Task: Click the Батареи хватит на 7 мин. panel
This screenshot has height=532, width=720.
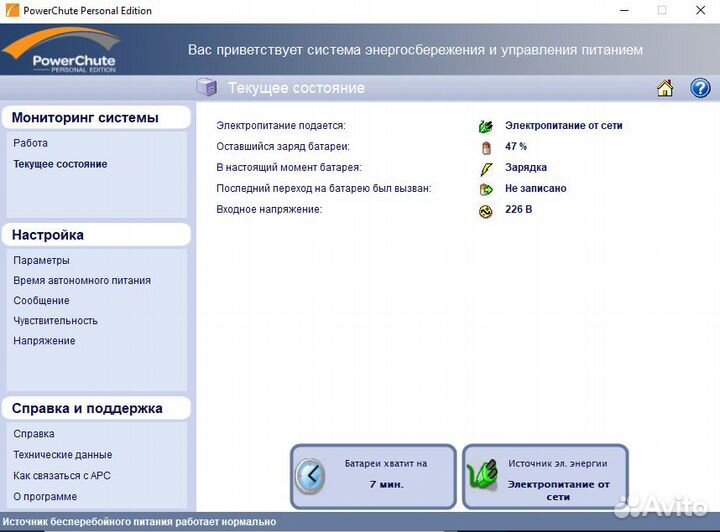Action: tap(373, 476)
